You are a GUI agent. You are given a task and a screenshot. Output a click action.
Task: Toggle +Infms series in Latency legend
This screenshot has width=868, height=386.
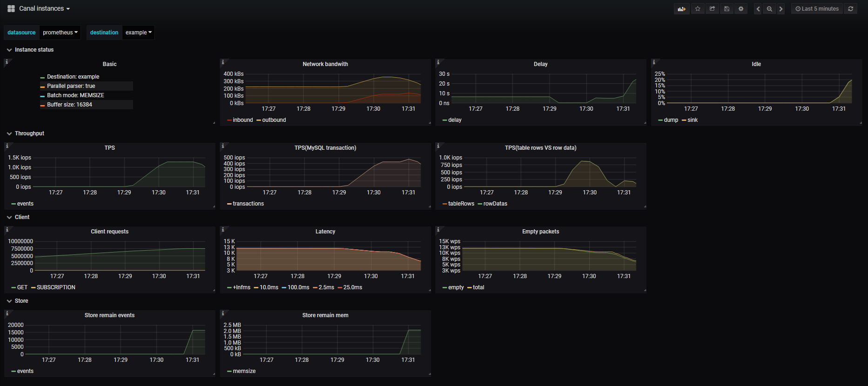tap(242, 287)
